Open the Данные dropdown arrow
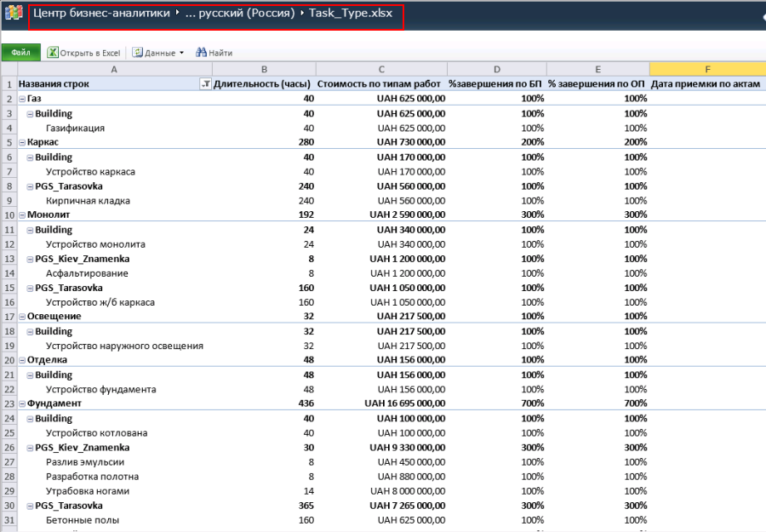 [x=182, y=53]
